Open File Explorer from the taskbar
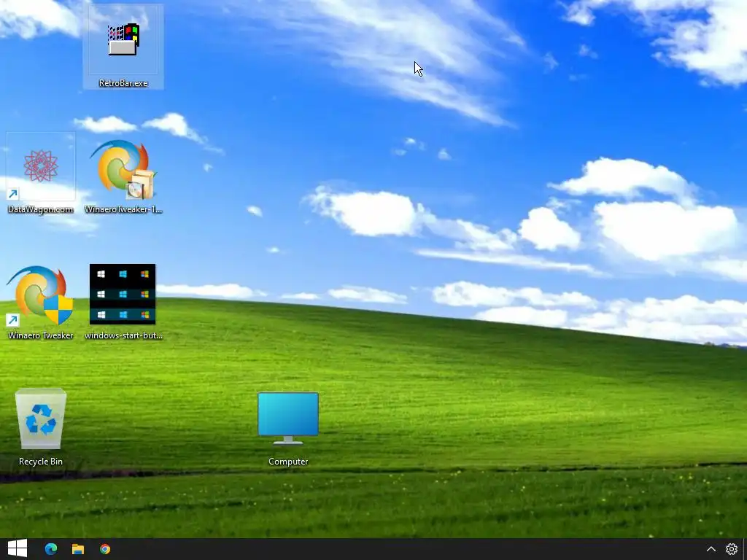Screen dimensions: 747x560 (x=78, y=549)
